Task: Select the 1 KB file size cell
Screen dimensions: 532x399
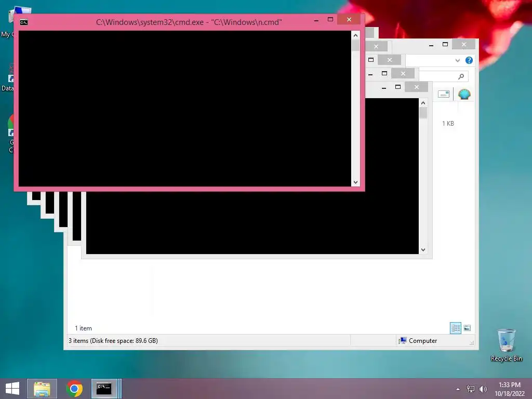Action: [448, 124]
